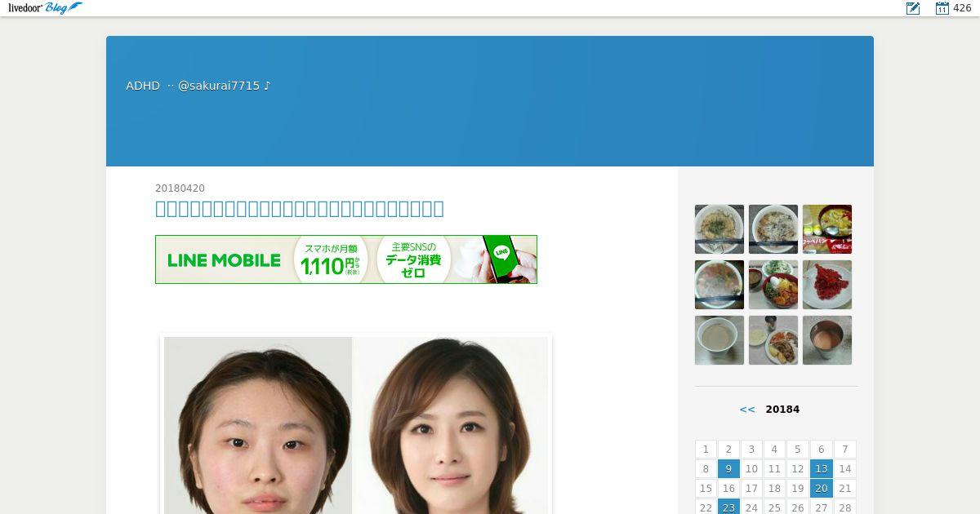Click the calendar heading 20184
The image size is (980, 514).
782,410
